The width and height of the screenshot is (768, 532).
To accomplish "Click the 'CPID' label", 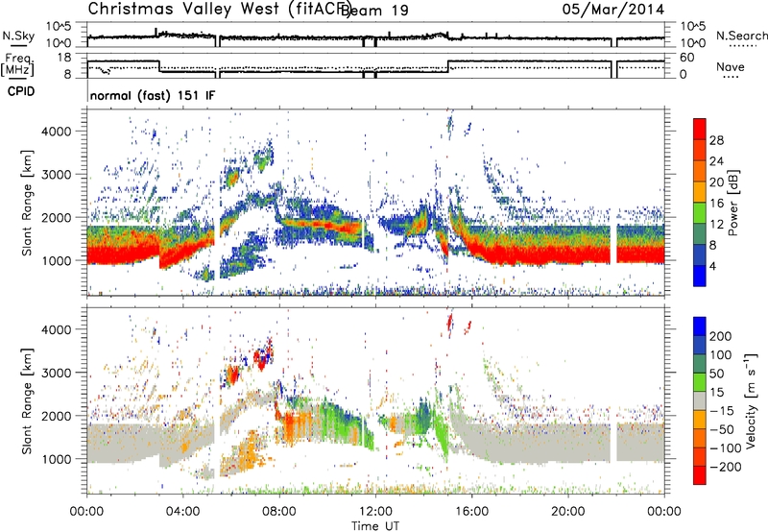I will coord(21,91).
